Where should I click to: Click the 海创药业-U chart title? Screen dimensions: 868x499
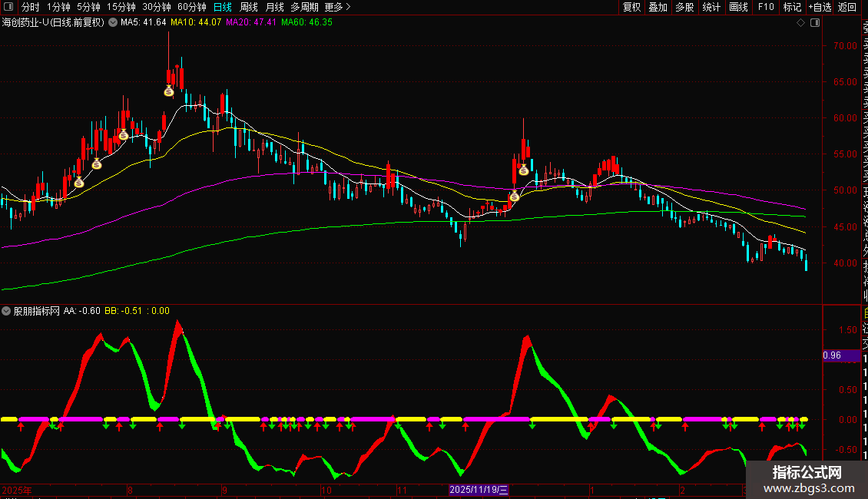click(x=53, y=23)
